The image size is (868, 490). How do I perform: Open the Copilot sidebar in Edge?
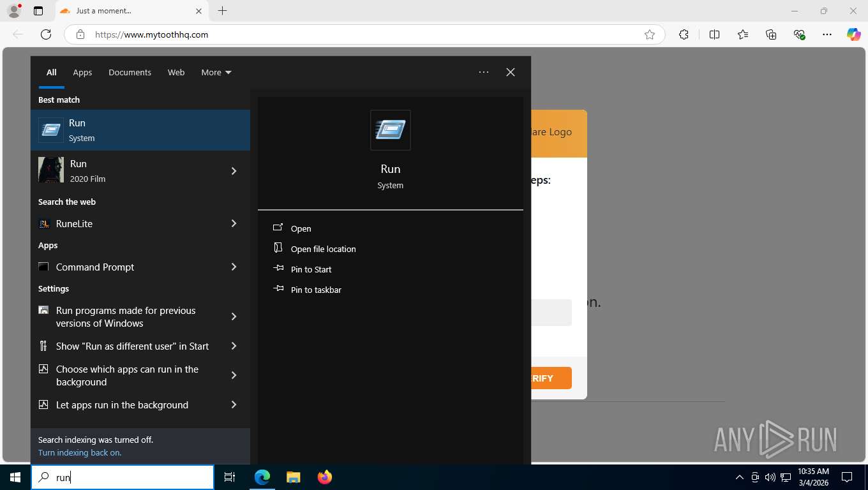(854, 34)
